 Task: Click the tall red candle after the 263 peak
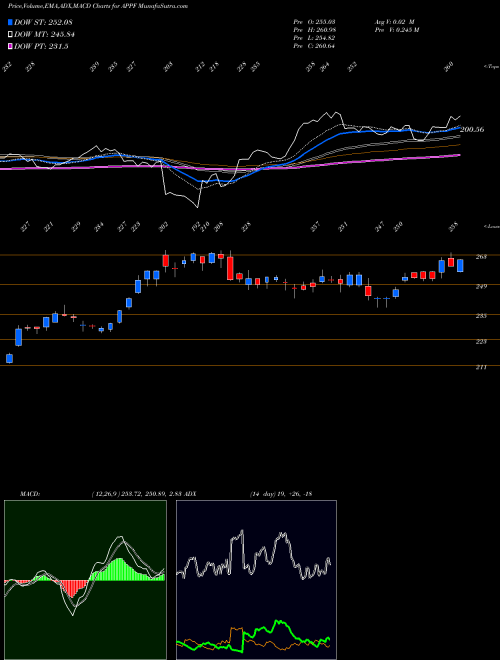pyautogui.click(x=230, y=268)
